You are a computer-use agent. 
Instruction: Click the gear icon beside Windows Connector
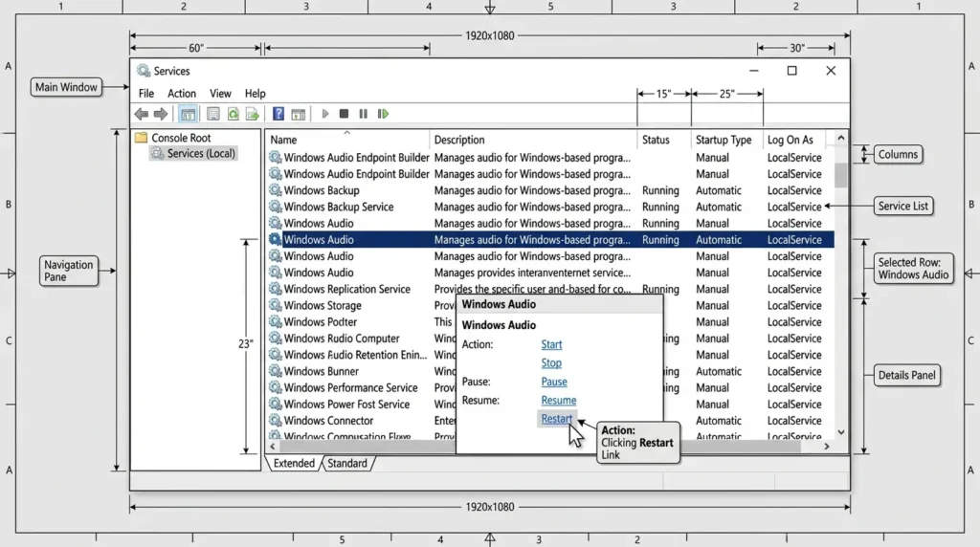click(275, 420)
